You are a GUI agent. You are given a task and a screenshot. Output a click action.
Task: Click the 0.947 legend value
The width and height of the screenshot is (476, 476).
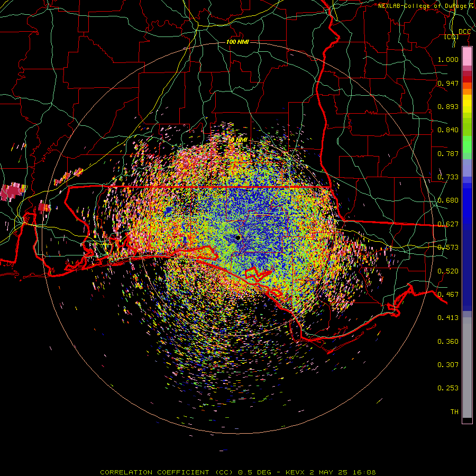pos(448,83)
